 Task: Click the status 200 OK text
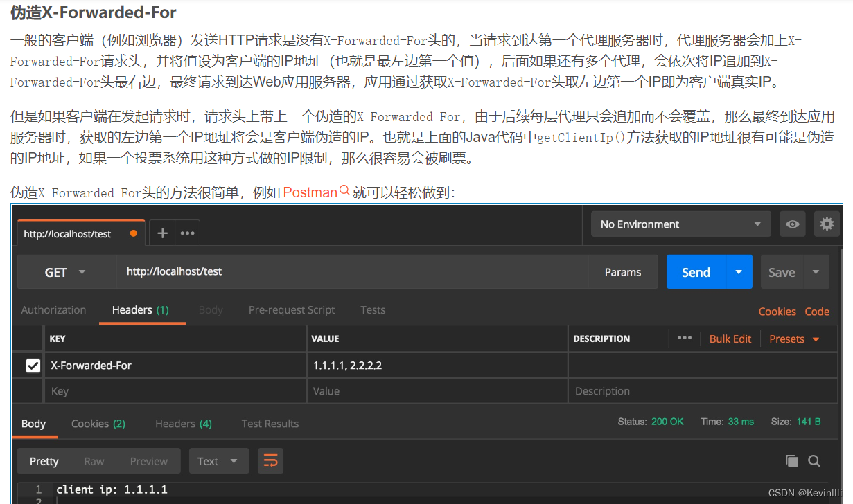coord(667,422)
